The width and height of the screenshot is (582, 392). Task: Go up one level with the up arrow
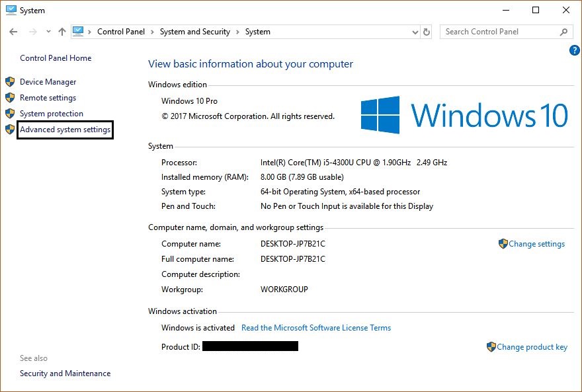point(62,32)
